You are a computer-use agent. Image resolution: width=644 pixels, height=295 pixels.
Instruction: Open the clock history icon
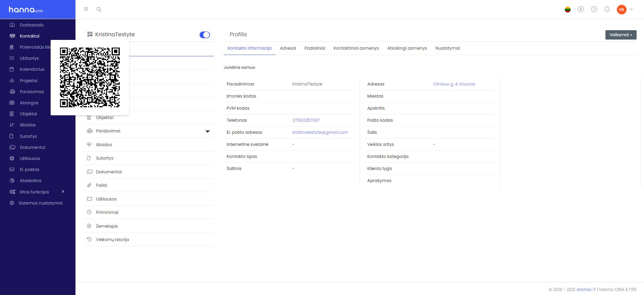point(594,9)
